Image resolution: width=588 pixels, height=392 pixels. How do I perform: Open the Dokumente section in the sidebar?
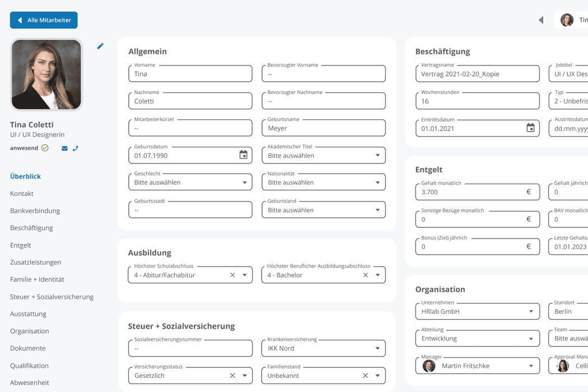[27, 348]
